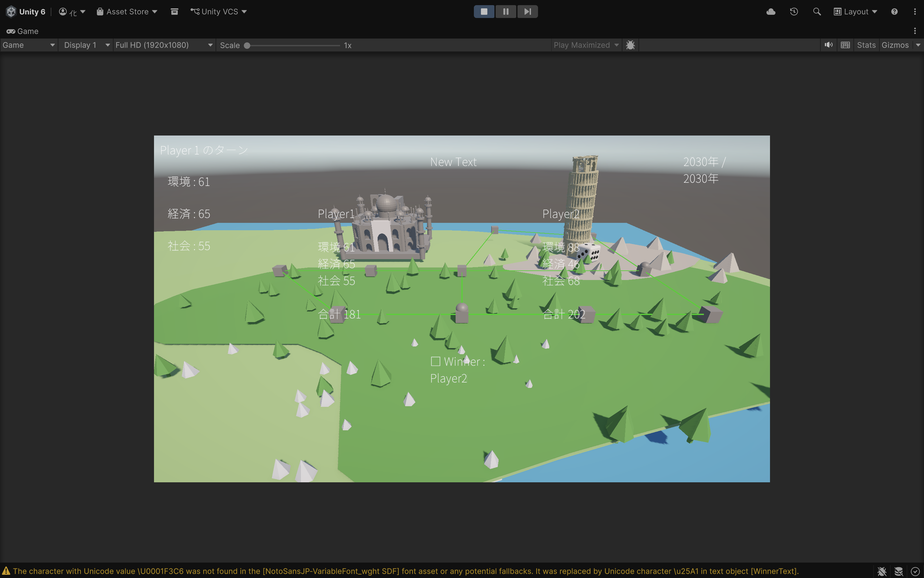Select the Game tab
This screenshot has height=578, width=924.
(22, 31)
